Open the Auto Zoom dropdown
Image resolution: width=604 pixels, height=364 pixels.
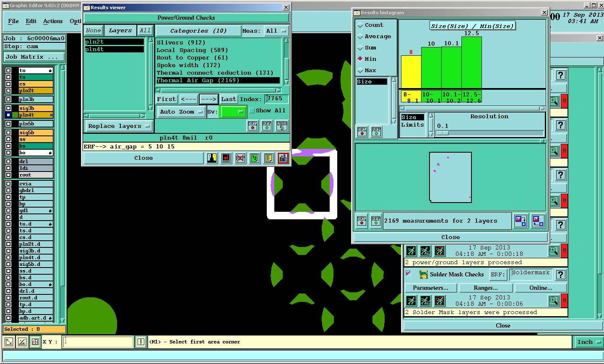tap(181, 112)
